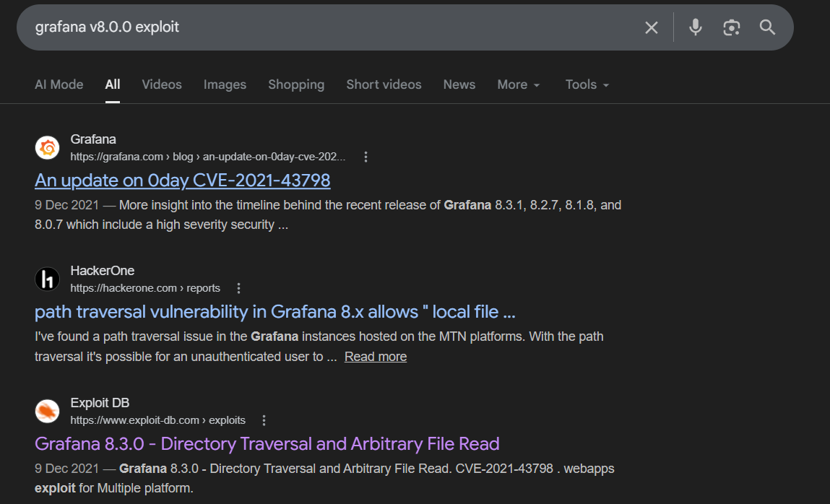Open search by image camera icon
The image size is (830, 504).
732,27
